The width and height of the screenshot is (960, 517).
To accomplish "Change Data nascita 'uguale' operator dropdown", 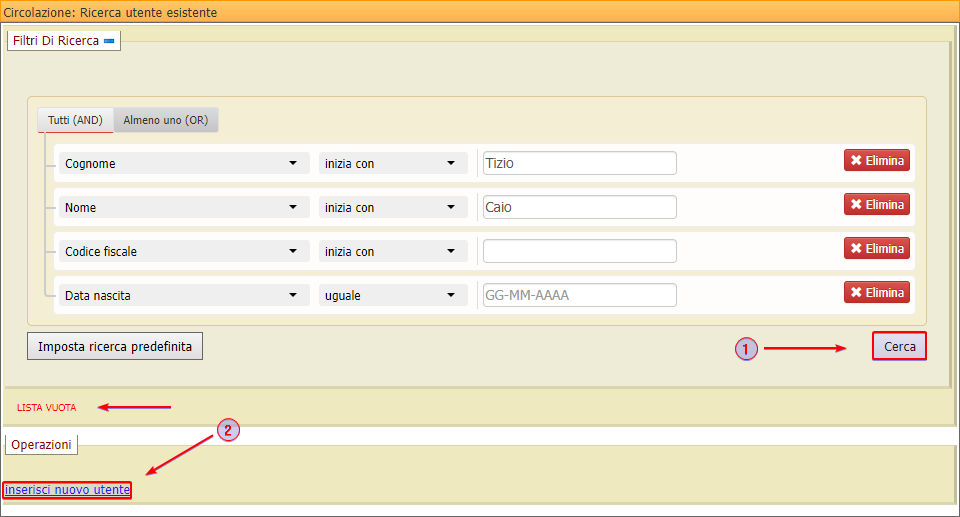I will (392, 295).
